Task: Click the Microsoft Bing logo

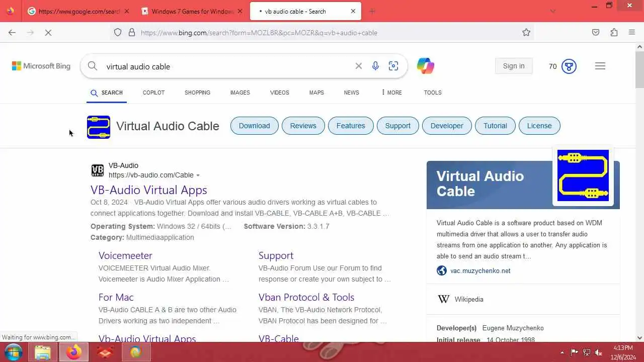Action: tap(41, 66)
